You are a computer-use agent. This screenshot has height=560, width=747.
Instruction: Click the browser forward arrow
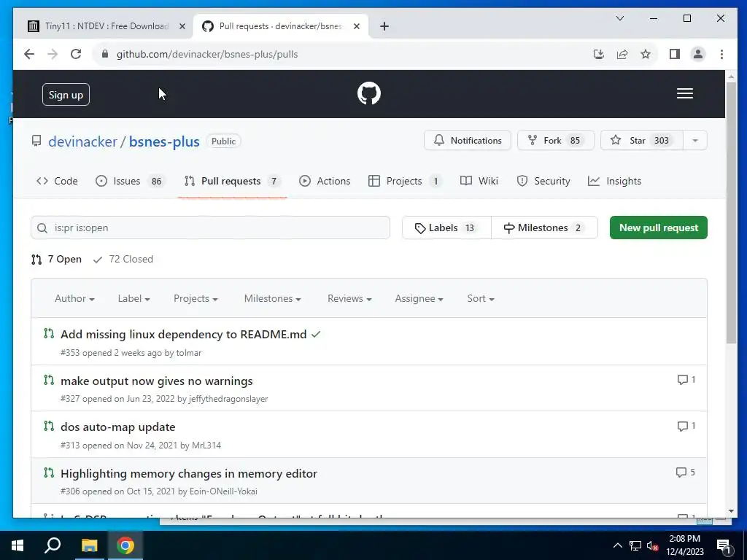[53, 54]
